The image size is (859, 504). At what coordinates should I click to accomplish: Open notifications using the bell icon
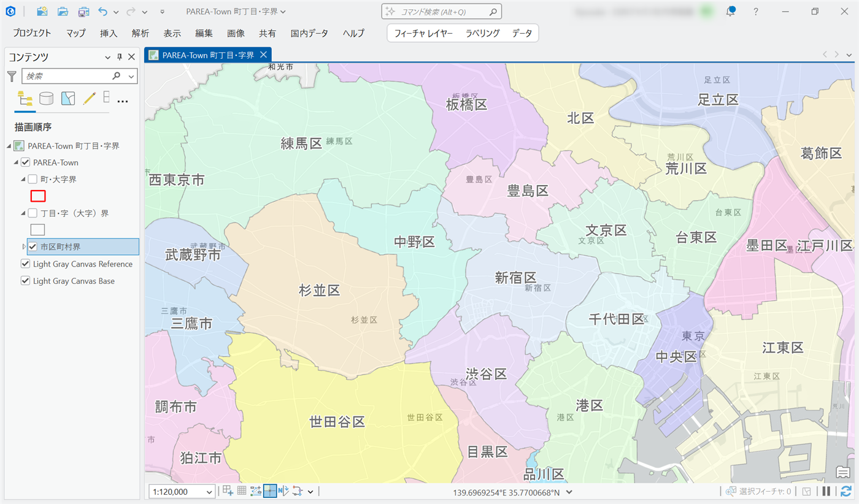[731, 12]
